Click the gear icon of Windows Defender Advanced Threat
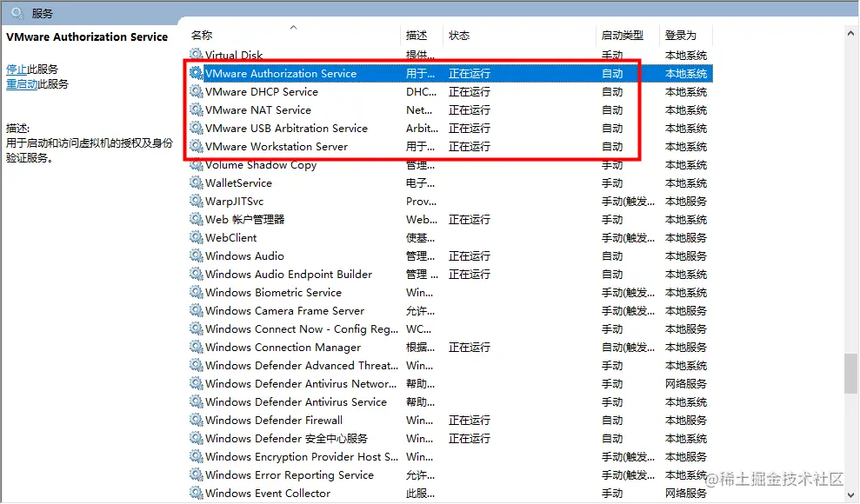860x504 pixels. click(x=197, y=365)
